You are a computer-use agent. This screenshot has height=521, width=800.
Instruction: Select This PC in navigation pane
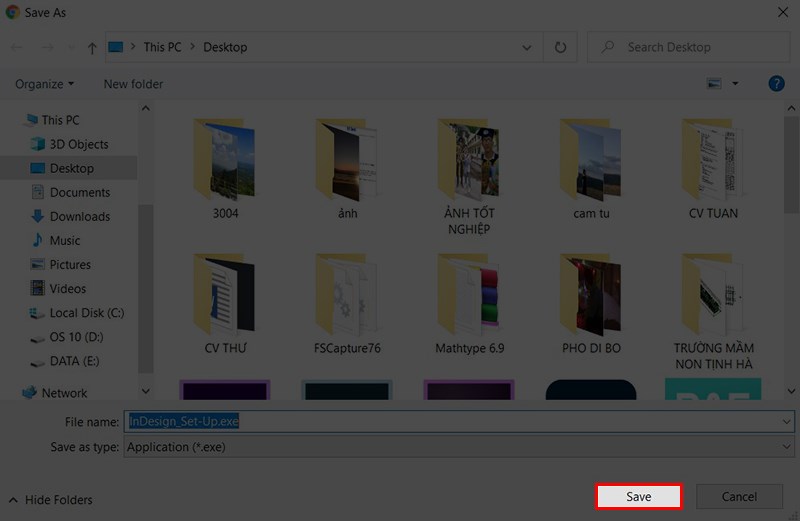click(x=60, y=120)
